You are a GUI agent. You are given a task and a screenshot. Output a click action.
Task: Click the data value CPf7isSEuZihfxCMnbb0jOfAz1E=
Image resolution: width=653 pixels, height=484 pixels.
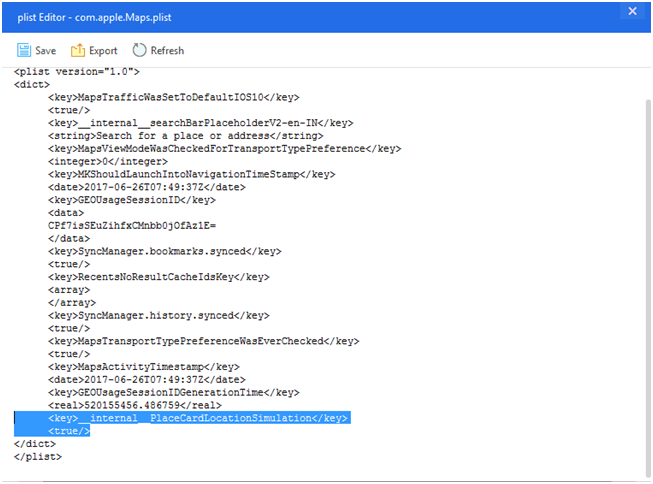132,226
